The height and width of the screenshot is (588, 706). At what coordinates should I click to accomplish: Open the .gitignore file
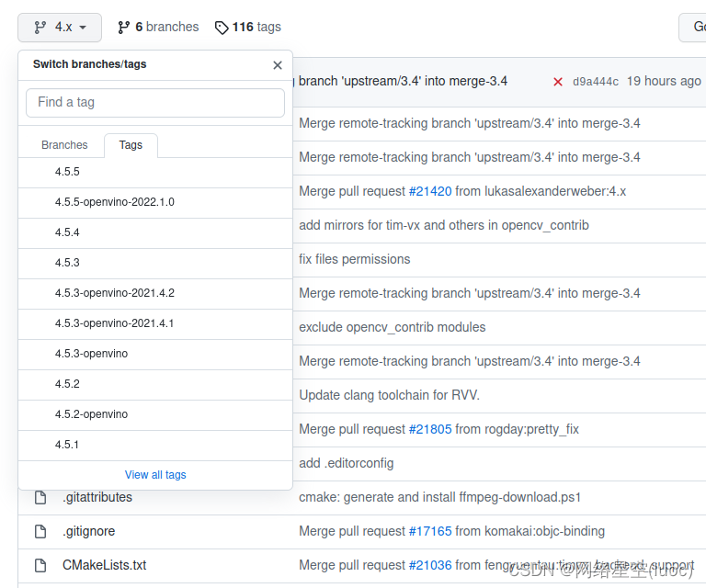[x=88, y=531]
